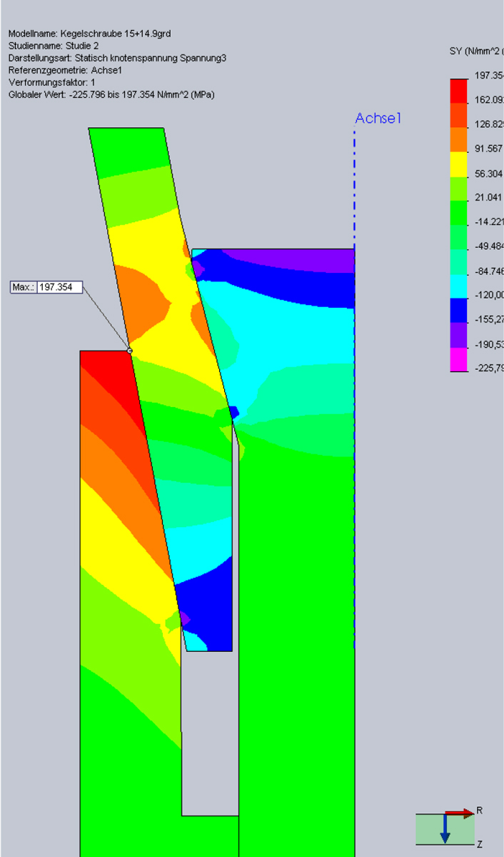
Task: Click the Verformungsfaktor: 1 text line
Action: tap(51, 82)
